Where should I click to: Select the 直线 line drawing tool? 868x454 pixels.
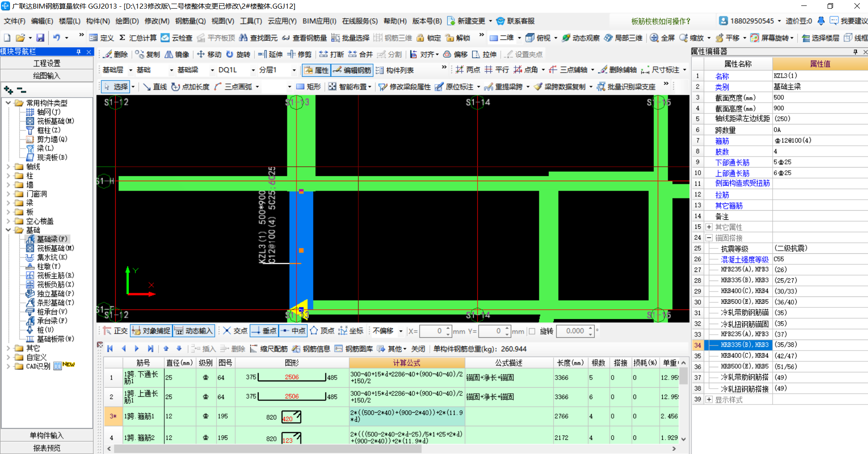(155, 87)
